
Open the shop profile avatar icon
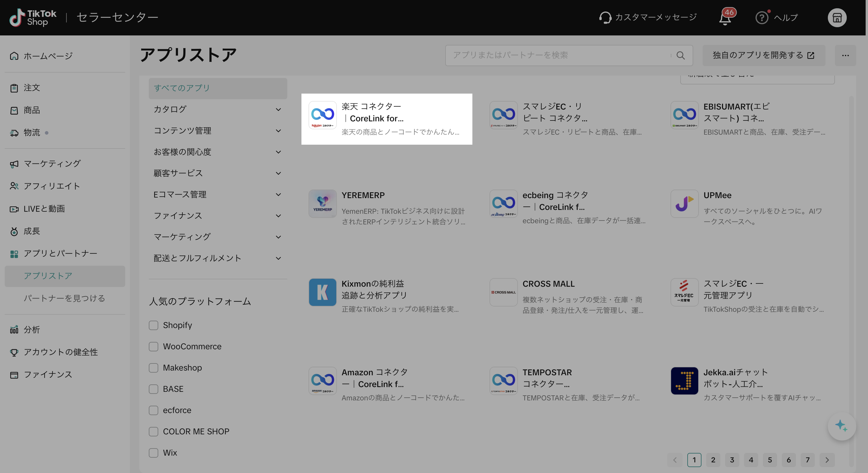coord(837,17)
